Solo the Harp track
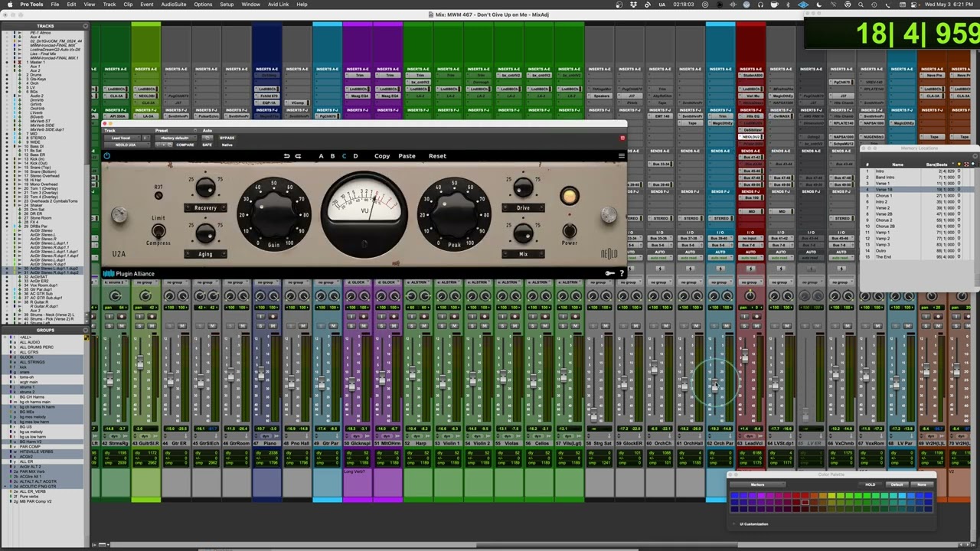This screenshot has height=551, width=980. click(413, 326)
